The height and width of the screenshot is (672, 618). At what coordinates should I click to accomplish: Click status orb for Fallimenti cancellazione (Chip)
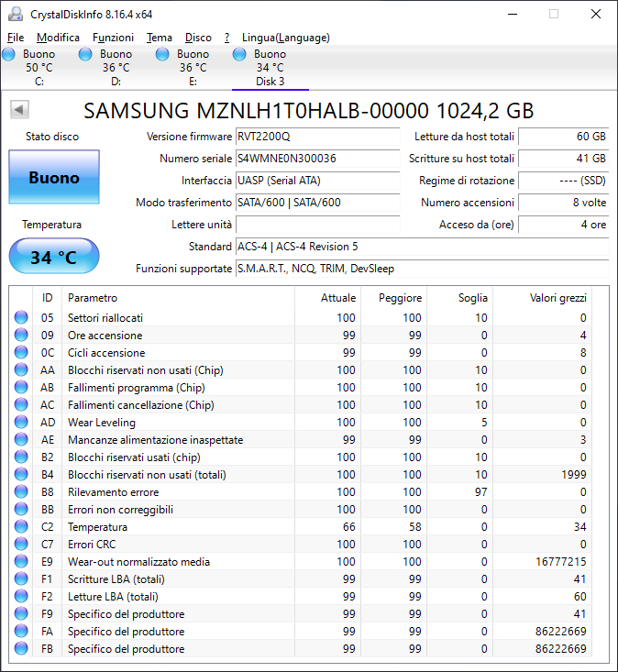point(21,404)
